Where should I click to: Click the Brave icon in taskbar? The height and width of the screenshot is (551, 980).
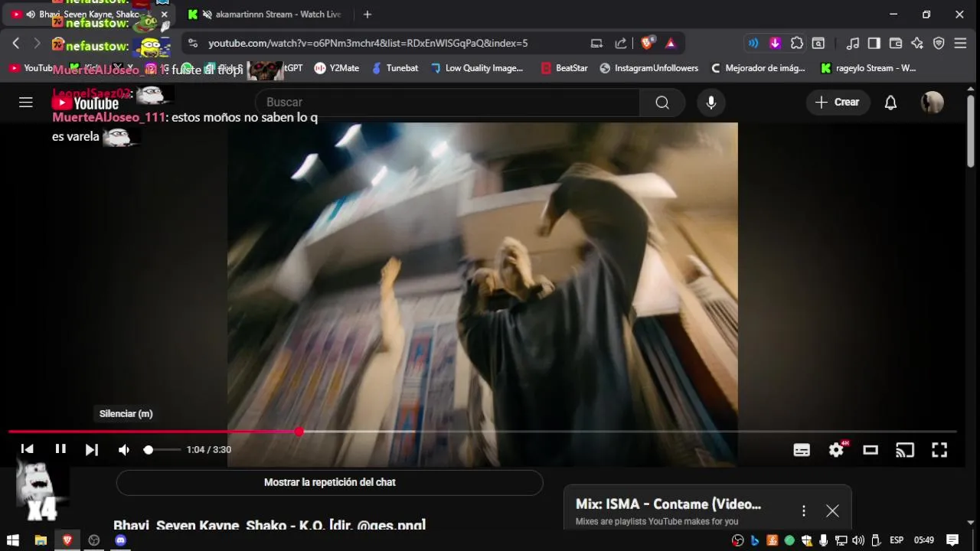pos(67,540)
